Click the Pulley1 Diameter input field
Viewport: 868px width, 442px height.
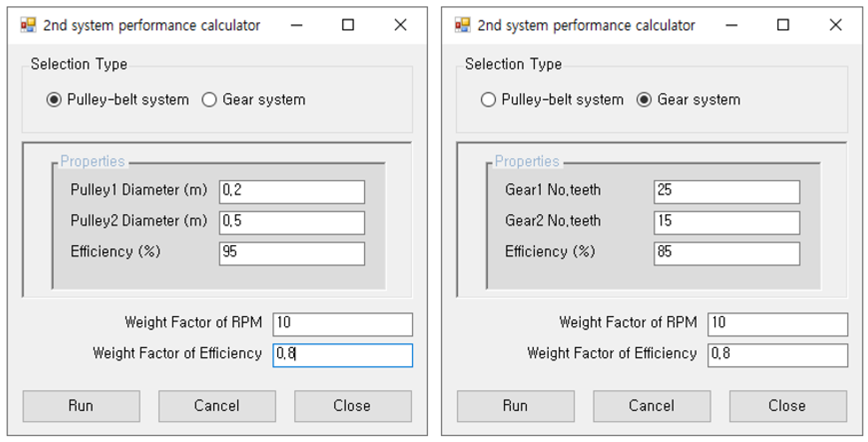[x=292, y=192]
